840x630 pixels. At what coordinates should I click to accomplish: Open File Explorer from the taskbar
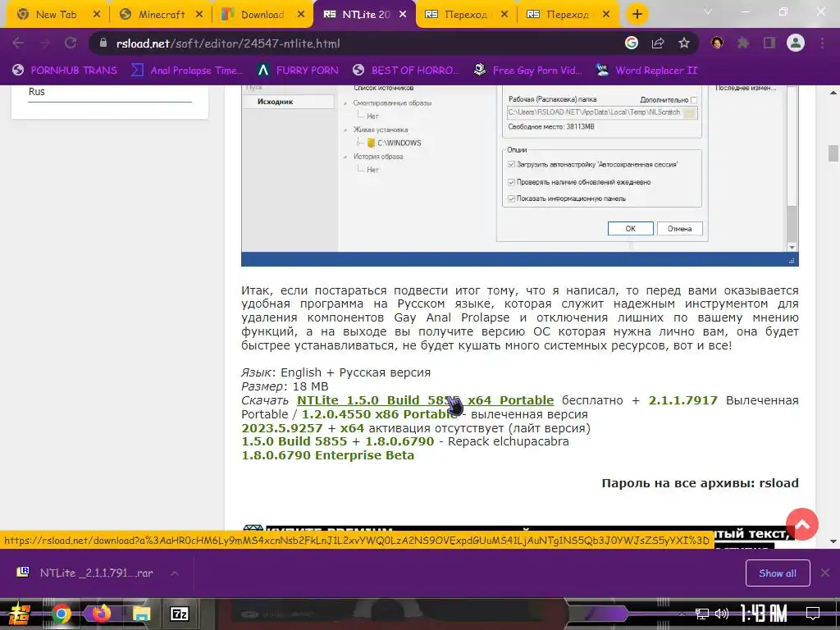coord(141,614)
